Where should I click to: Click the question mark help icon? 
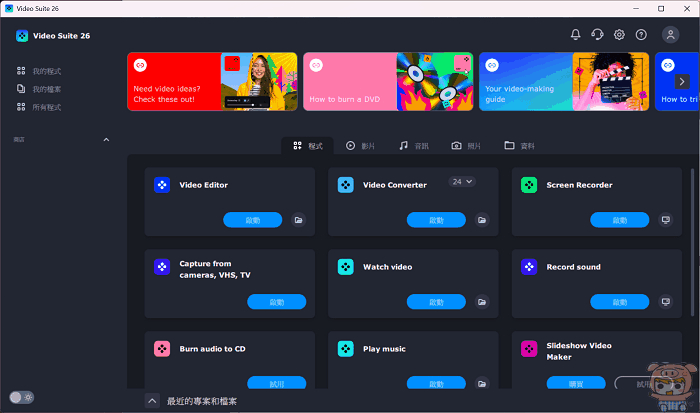tap(641, 35)
